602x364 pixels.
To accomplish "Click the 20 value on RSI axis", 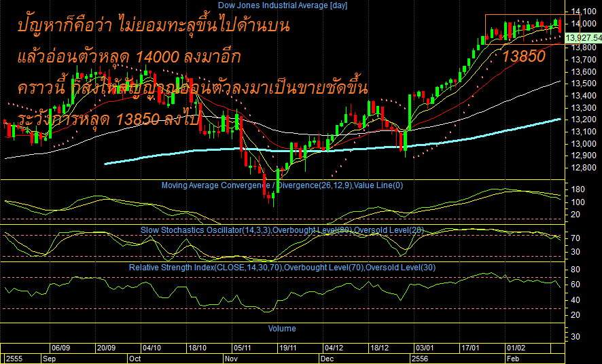I will (x=576, y=315).
